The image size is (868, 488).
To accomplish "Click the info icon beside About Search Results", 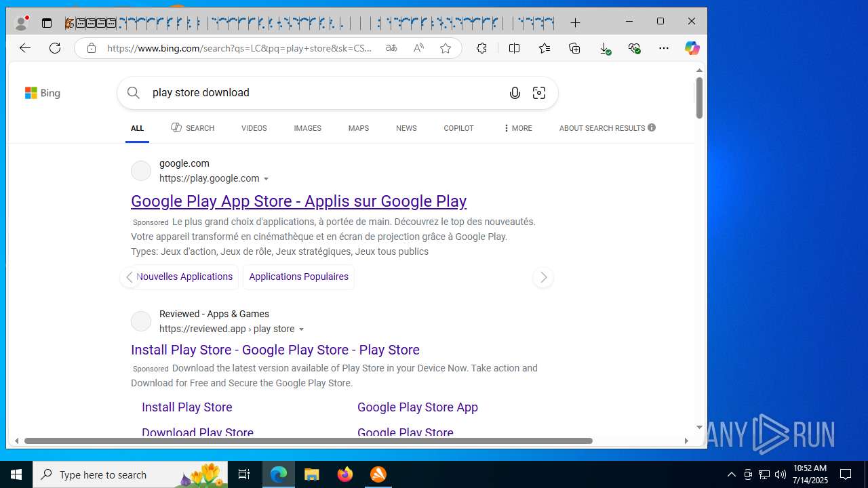I will [x=652, y=127].
